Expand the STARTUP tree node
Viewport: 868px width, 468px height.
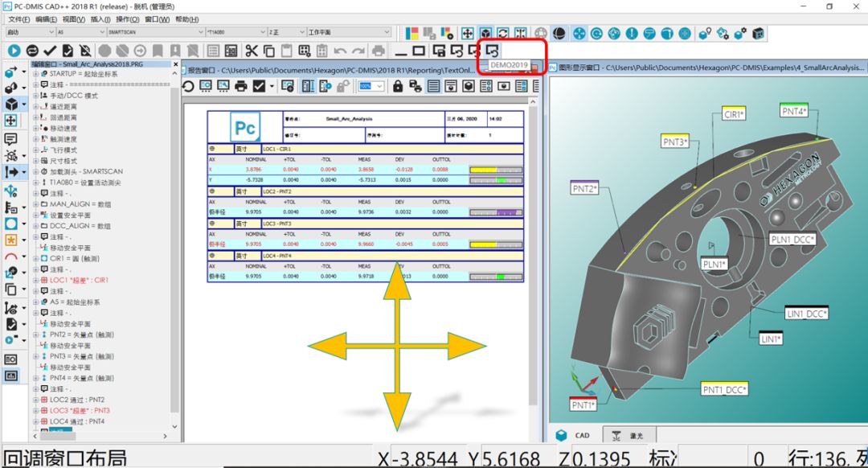coord(35,74)
